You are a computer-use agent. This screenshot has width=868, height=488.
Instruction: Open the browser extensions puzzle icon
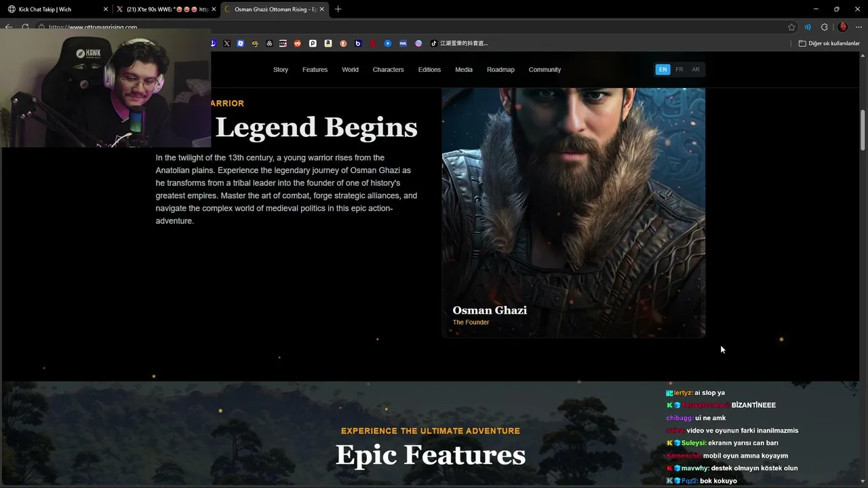(x=825, y=27)
